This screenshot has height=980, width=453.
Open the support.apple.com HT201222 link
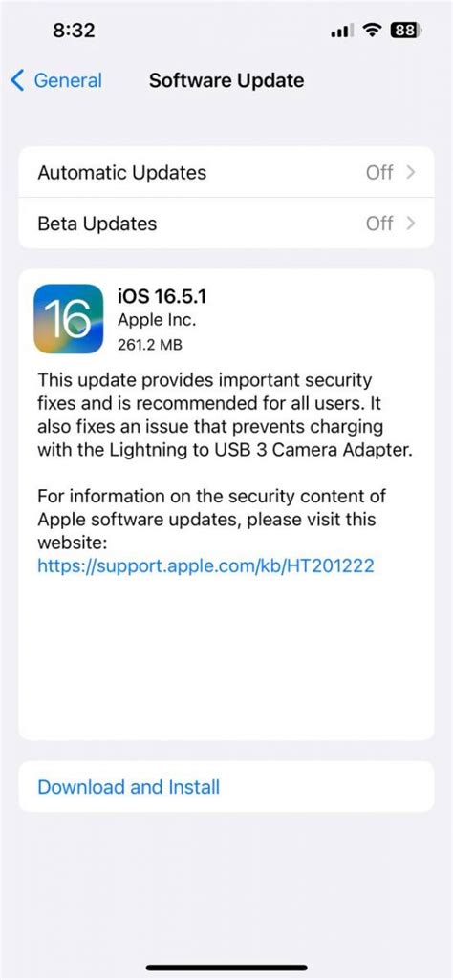(205, 566)
